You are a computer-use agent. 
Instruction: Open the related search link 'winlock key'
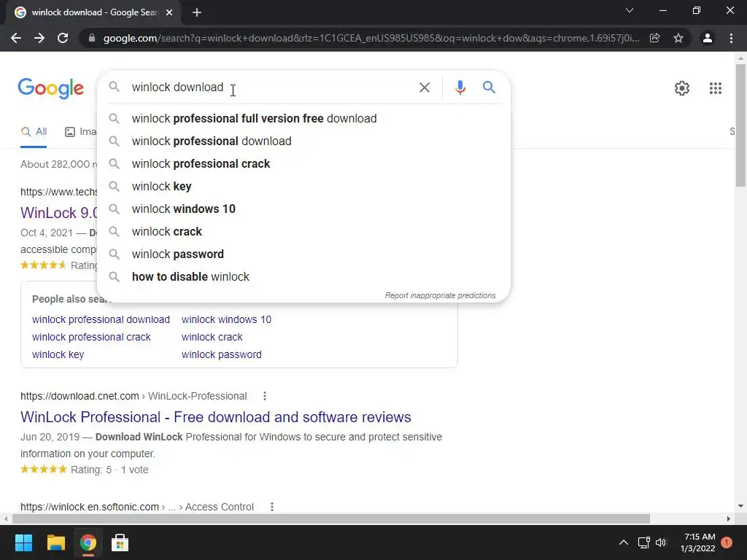click(x=58, y=355)
